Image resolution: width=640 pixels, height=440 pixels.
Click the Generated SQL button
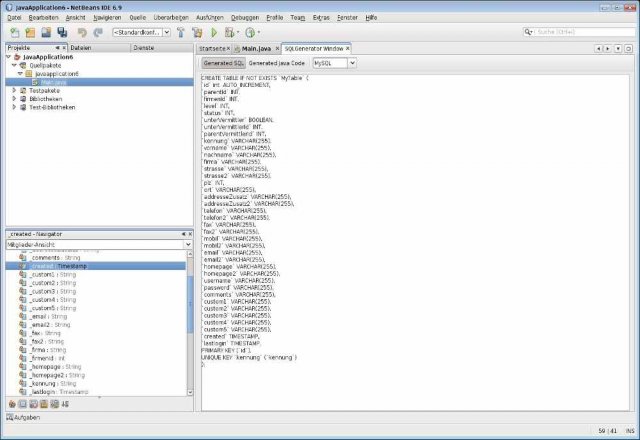tap(223, 63)
